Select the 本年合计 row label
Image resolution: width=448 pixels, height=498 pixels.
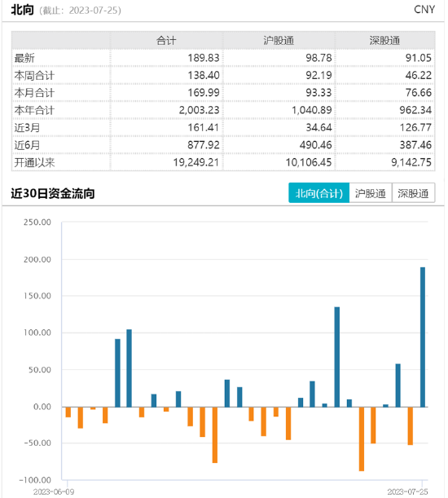[34, 110]
